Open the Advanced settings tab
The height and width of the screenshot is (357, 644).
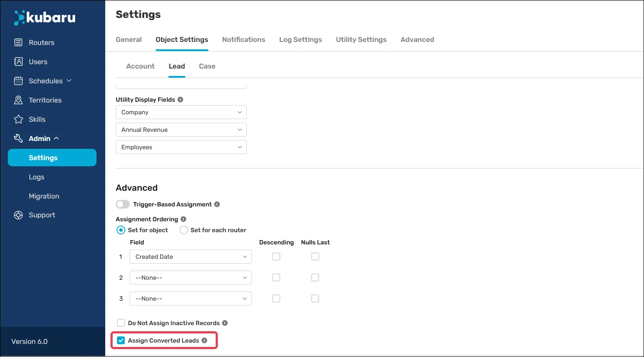pyautogui.click(x=417, y=39)
